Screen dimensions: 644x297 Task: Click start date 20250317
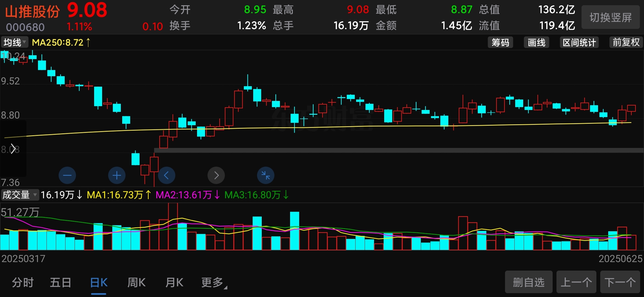(23, 258)
